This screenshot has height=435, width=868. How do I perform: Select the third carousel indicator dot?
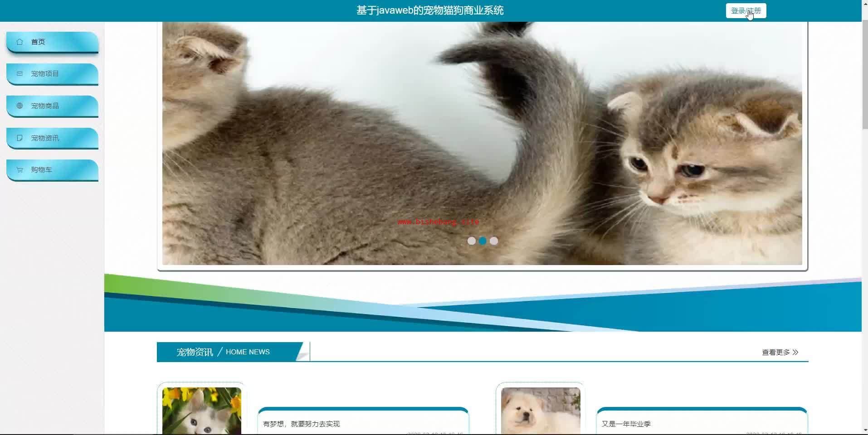tap(494, 241)
